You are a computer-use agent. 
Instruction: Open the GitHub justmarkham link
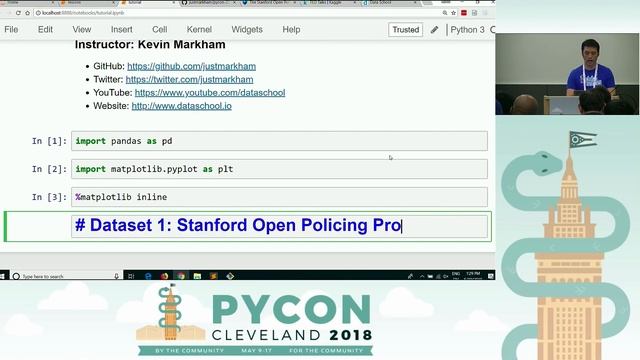pos(191,66)
